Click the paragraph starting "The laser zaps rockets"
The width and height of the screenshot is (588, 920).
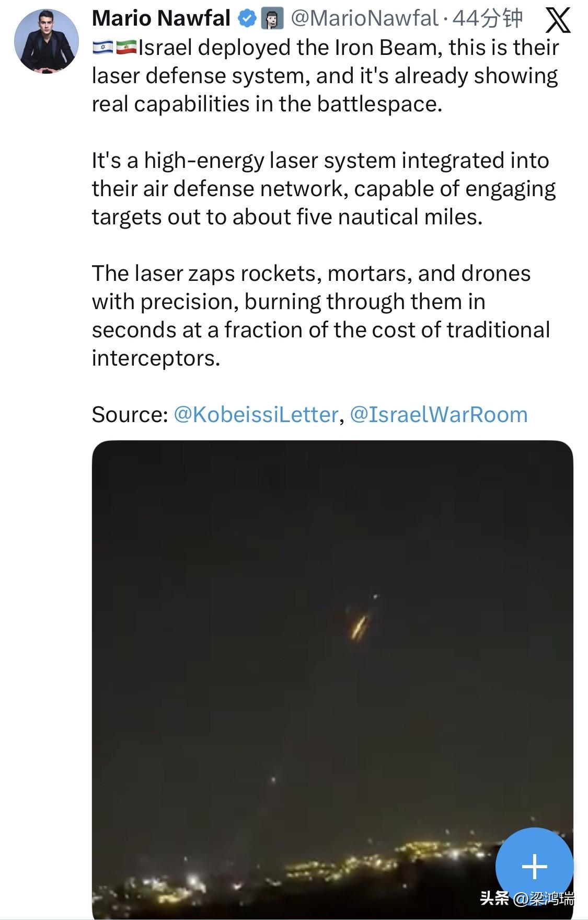[x=320, y=316]
